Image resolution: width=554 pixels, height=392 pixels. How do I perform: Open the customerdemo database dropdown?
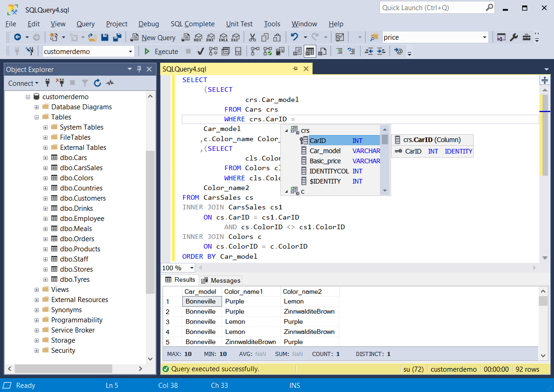[130, 51]
